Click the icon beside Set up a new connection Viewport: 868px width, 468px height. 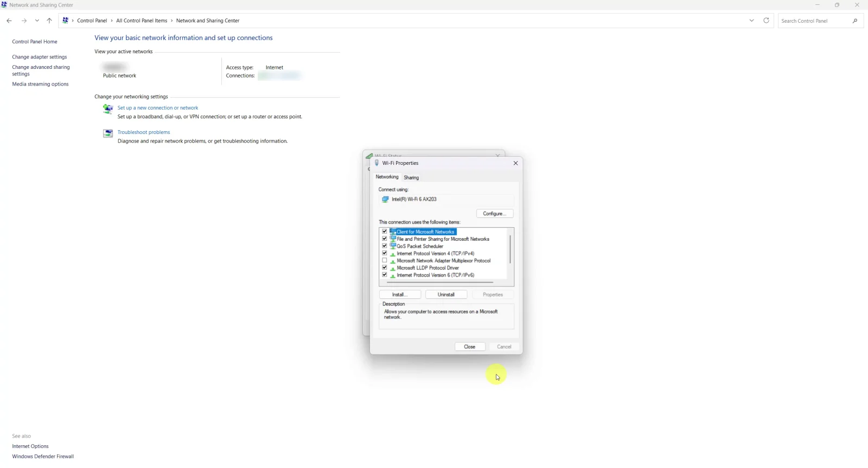(x=108, y=109)
